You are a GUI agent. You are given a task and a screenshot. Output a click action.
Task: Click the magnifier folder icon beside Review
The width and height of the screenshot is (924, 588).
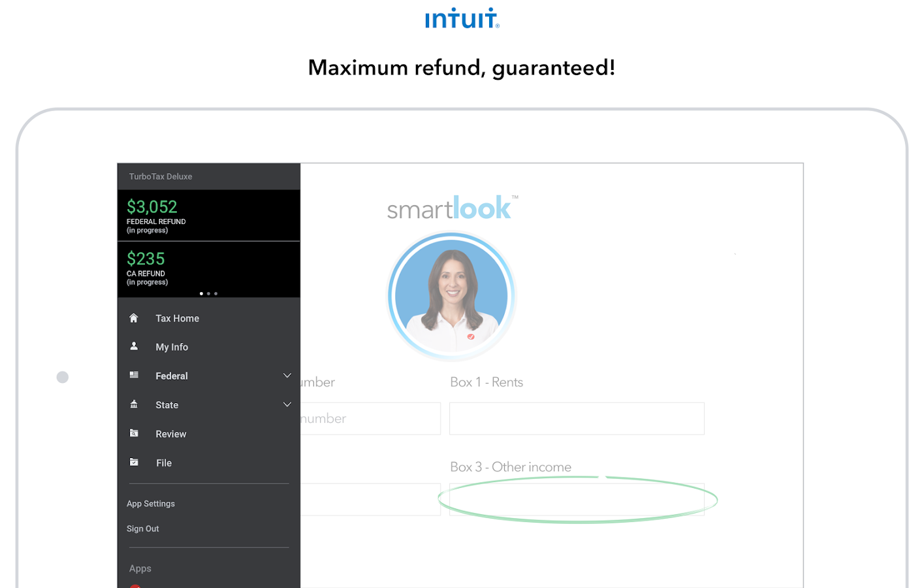click(134, 433)
